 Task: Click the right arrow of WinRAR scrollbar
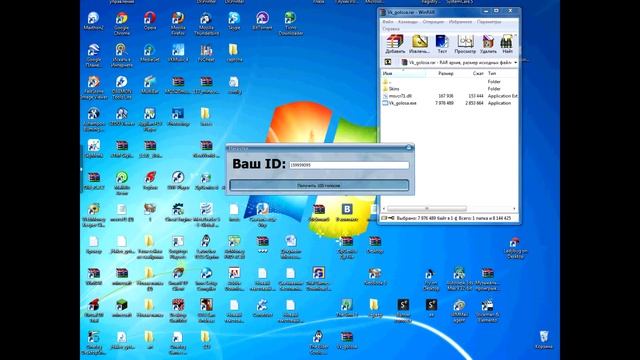pos(514,209)
